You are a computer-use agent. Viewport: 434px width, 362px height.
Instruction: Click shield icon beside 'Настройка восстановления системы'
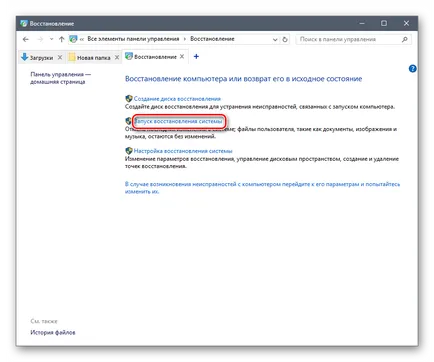coord(129,151)
